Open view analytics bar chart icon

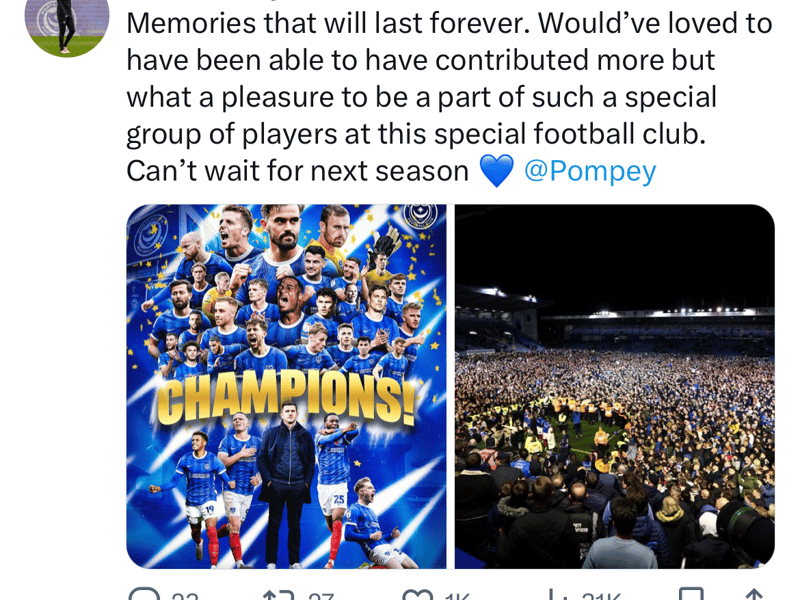pyautogui.click(x=557, y=595)
